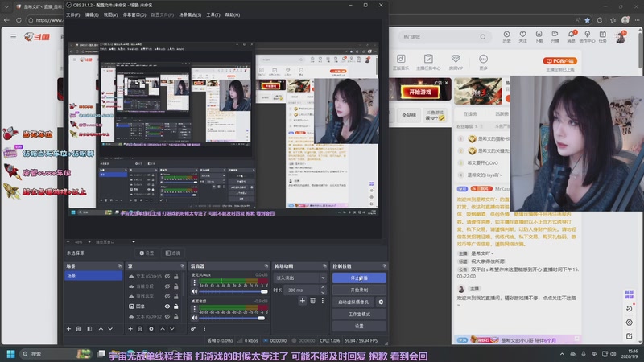644x362 pixels.
Task: Select the 图像 source row
Action: pyautogui.click(x=155, y=306)
